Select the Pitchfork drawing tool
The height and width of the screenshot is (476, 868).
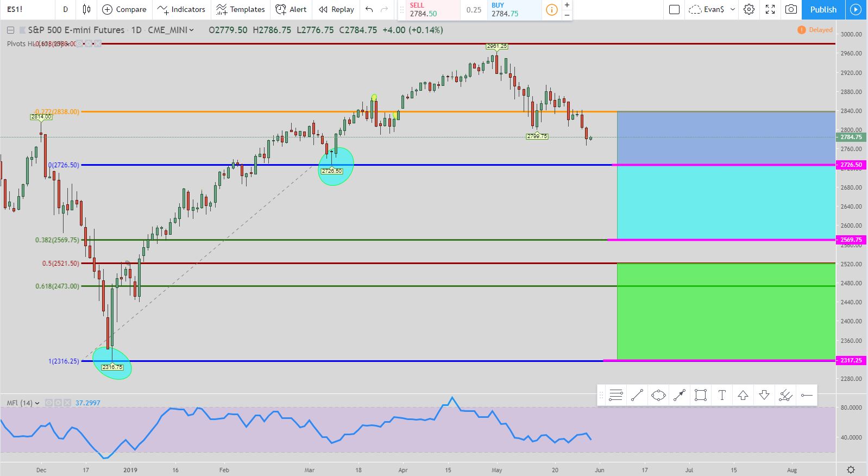[x=785, y=395]
